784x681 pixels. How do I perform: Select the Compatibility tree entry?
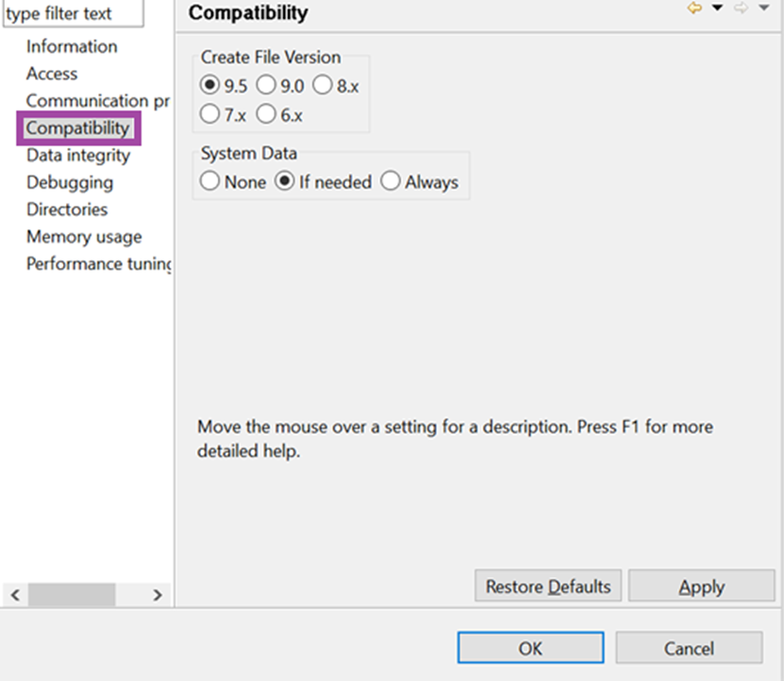pos(78,128)
